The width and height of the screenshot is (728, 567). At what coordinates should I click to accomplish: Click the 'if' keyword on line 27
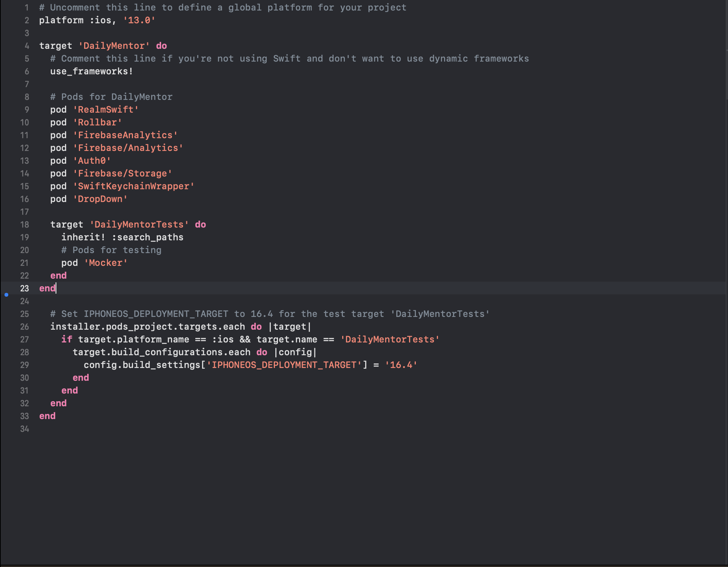click(x=66, y=339)
